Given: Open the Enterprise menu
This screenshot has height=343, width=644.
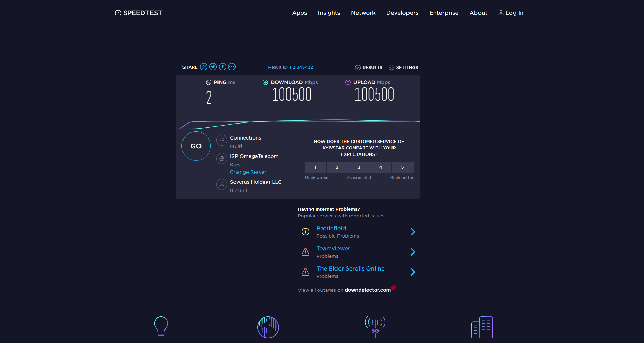Looking at the screenshot, I should 444,13.
